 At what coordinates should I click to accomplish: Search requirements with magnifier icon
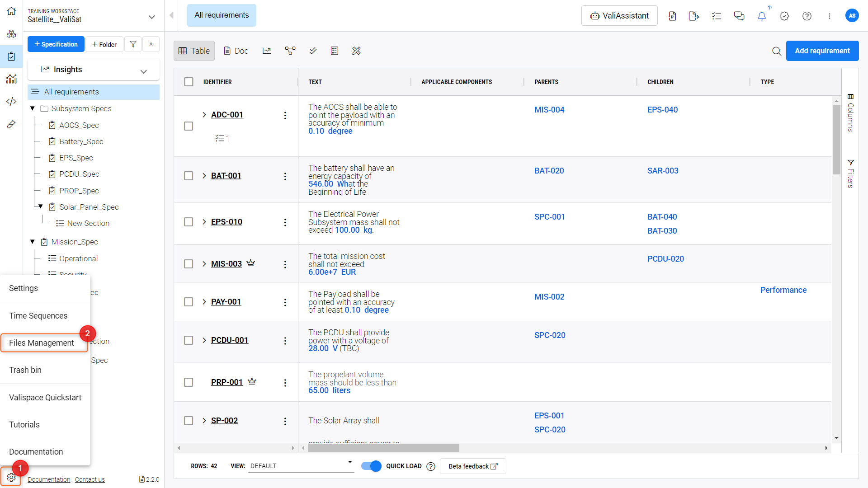(777, 51)
